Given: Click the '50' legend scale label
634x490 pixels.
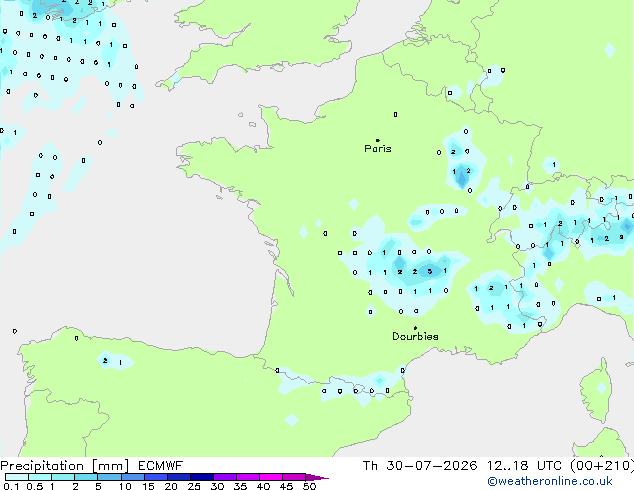Looking at the screenshot, I should coord(309,486).
